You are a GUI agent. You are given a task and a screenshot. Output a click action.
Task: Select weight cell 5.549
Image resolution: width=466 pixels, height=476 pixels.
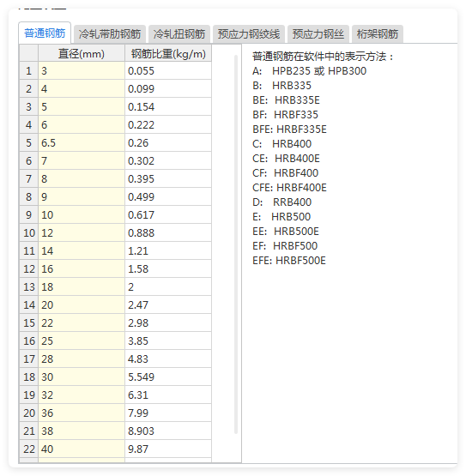168,377
